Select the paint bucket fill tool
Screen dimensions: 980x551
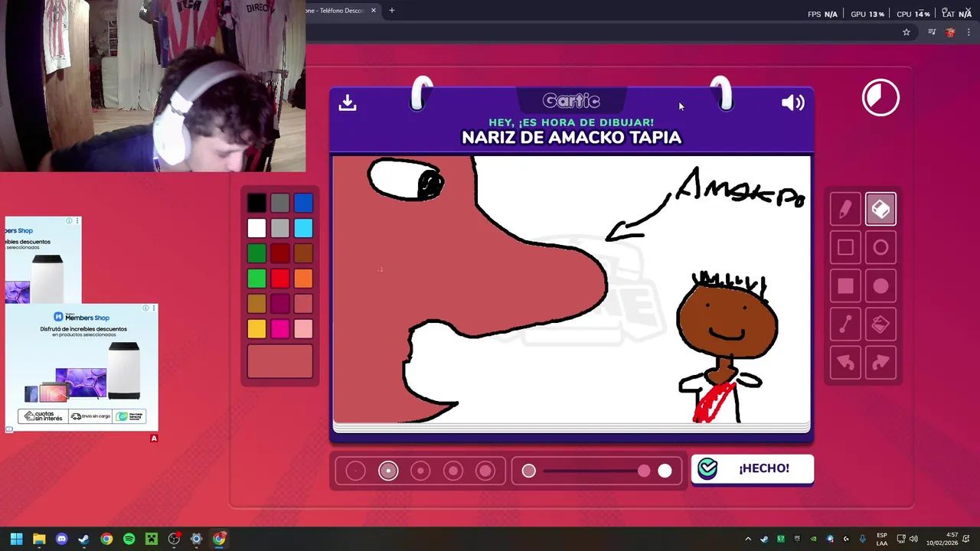click(x=880, y=324)
